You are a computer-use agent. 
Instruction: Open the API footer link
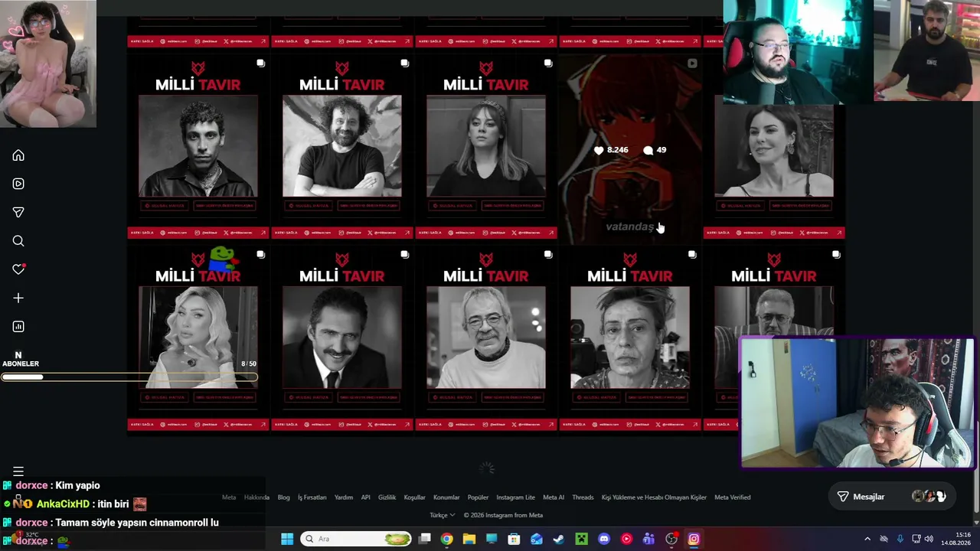point(365,497)
